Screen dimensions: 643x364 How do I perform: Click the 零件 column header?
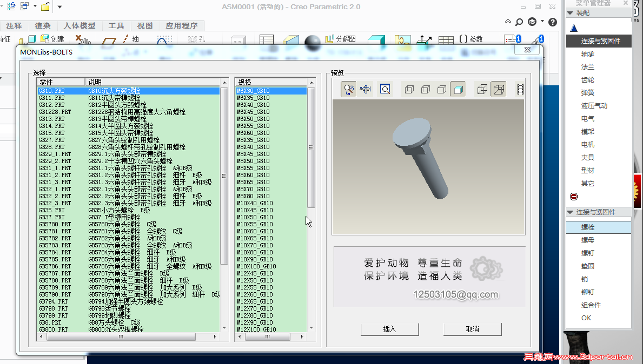click(61, 82)
